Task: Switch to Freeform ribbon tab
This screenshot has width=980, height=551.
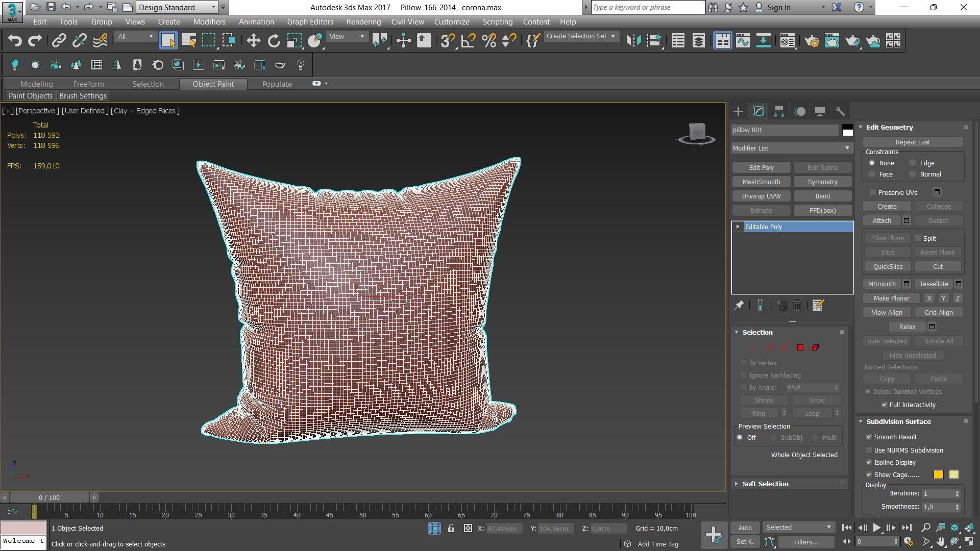Action: (x=88, y=84)
